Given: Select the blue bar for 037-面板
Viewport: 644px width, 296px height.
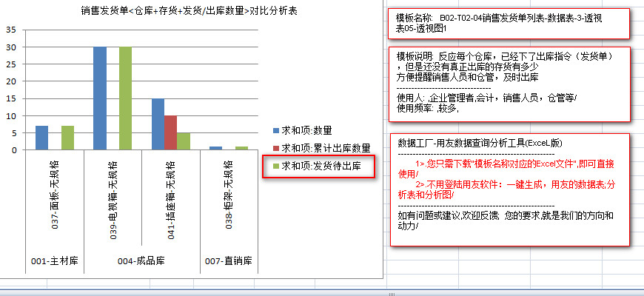Looking at the screenshot, I should tap(41, 138).
